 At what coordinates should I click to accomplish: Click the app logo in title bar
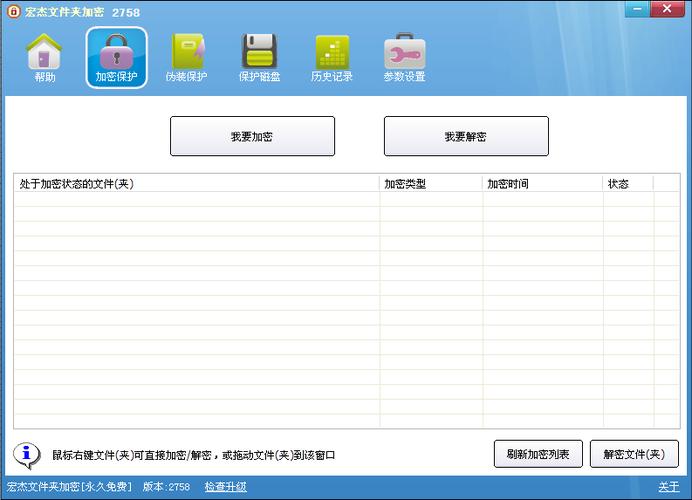pos(14,11)
